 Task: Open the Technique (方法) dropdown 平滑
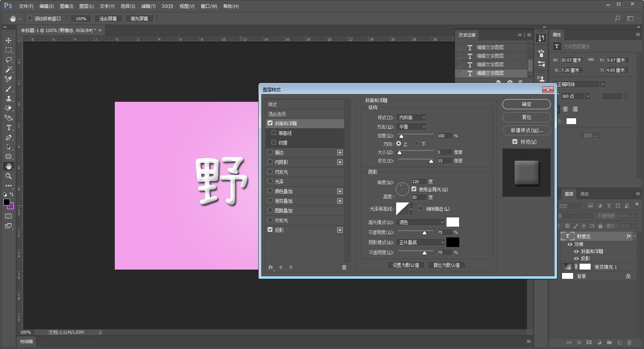coord(411,127)
